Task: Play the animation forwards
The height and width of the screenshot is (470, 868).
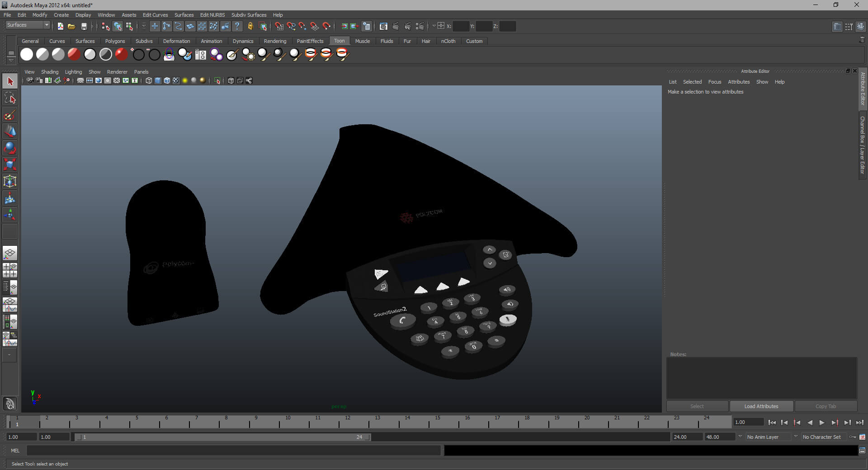Action: click(x=822, y=423)
